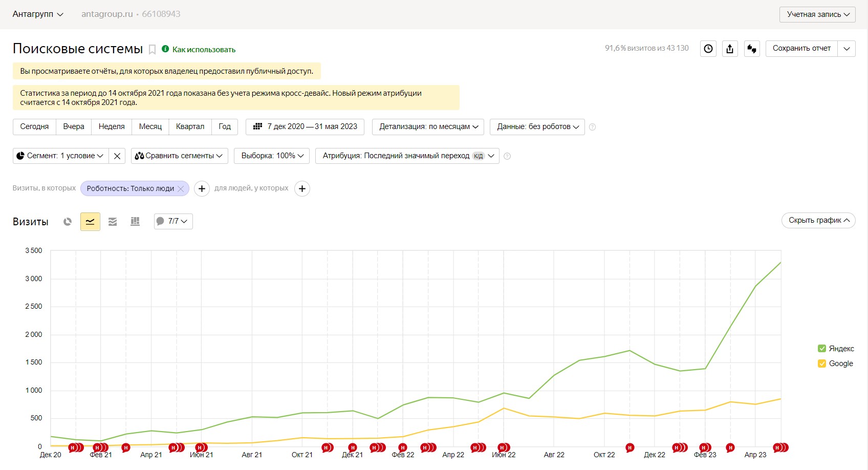
Task: Select the Неделя period tab
Action: 112,127
